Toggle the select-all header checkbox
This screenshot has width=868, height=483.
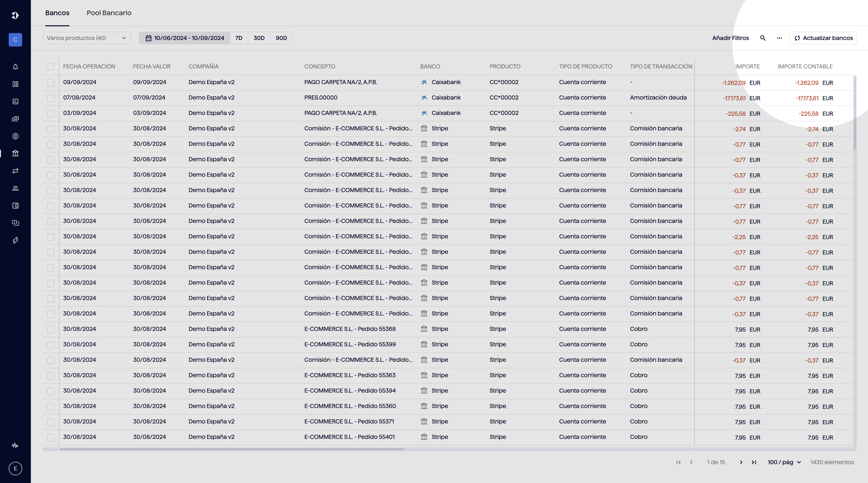[51, 67]
